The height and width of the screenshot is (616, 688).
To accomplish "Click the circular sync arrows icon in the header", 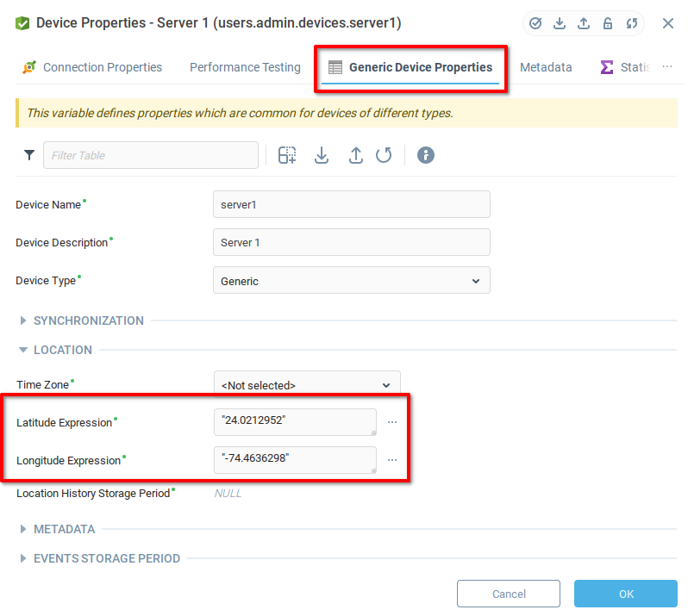I will (632, 23).
